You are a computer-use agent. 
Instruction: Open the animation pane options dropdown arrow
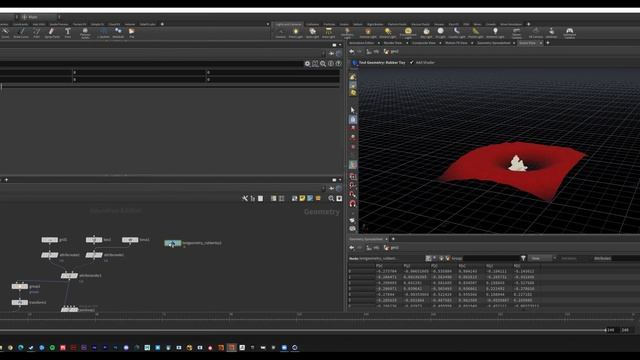click(x=340, y=45)
